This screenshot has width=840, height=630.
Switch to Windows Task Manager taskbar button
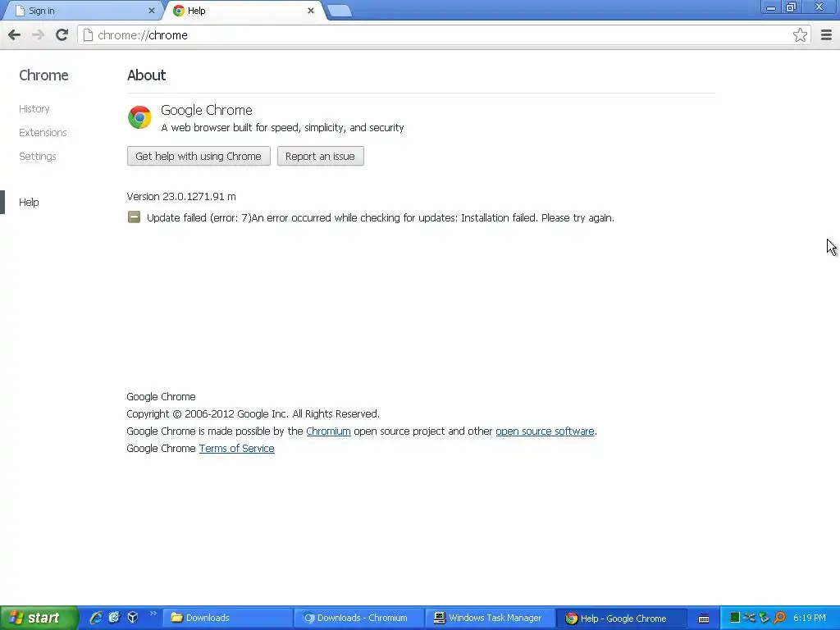click(491, 619)
